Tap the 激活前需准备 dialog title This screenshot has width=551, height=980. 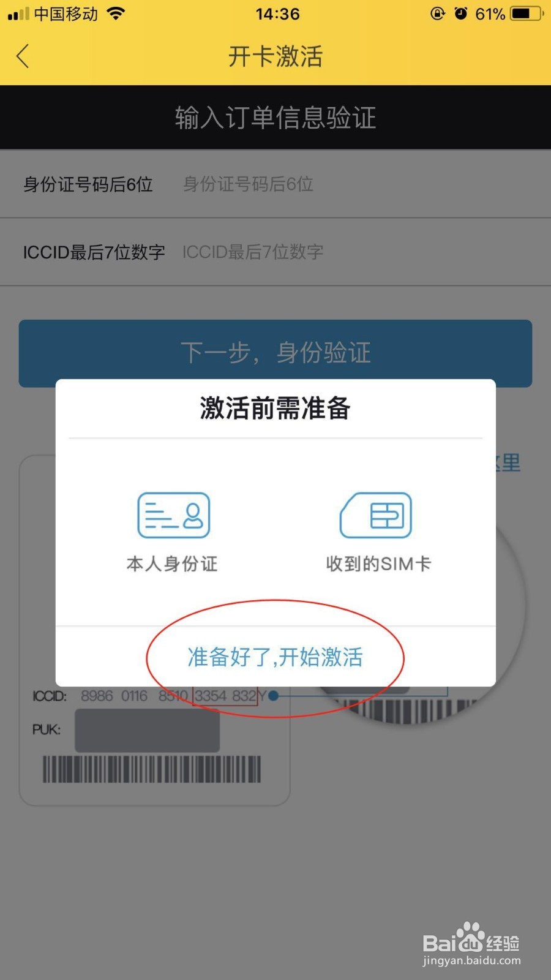pos(275,408)
